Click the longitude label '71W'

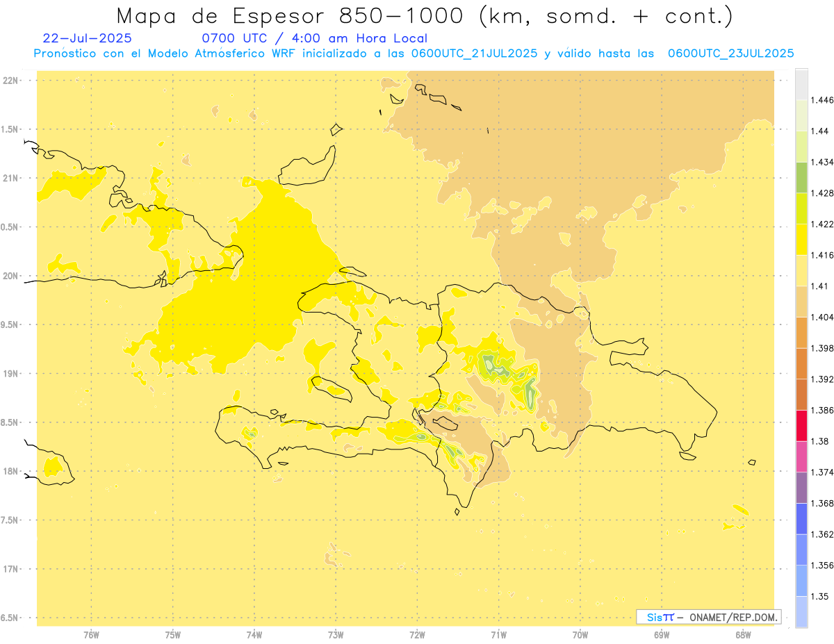tap(498, 635)
